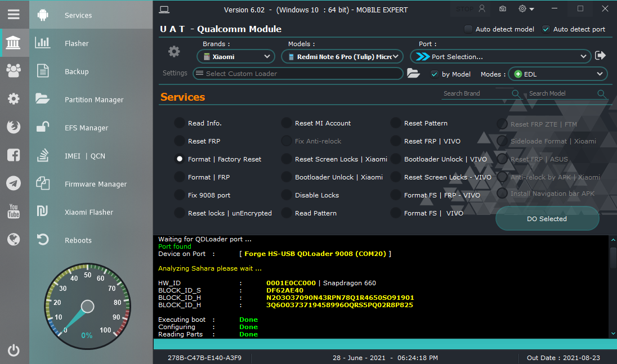This screenshot has height=364, width=617.
Task: Click the Search Model input field
Action: tap(562, 93)
